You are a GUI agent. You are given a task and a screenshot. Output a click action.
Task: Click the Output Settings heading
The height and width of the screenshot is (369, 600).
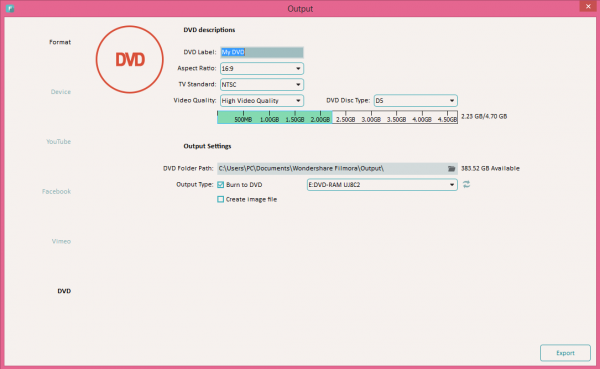207,146
